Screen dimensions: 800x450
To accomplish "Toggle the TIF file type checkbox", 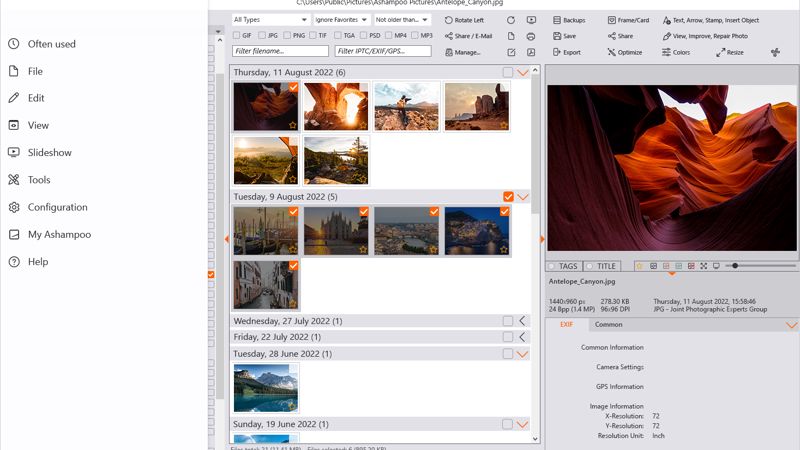I will pyautogui.click(x=313, y=35).
